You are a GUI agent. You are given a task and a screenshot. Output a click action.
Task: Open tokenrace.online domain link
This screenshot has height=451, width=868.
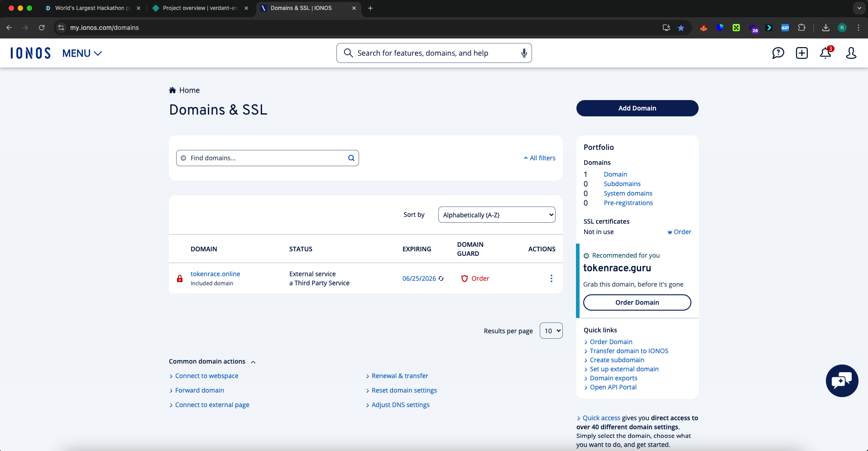[216, 274]
